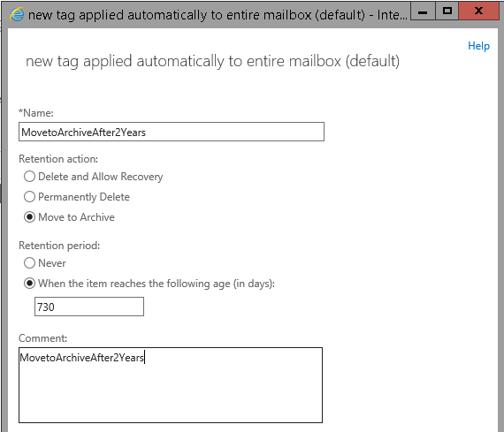
Task: Set retention period to Never
Action: coord(29,263)
